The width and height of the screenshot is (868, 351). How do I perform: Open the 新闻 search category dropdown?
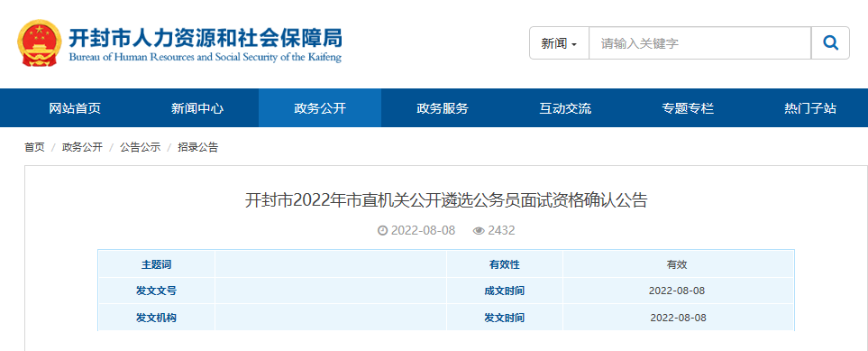(x=559, y=42)
